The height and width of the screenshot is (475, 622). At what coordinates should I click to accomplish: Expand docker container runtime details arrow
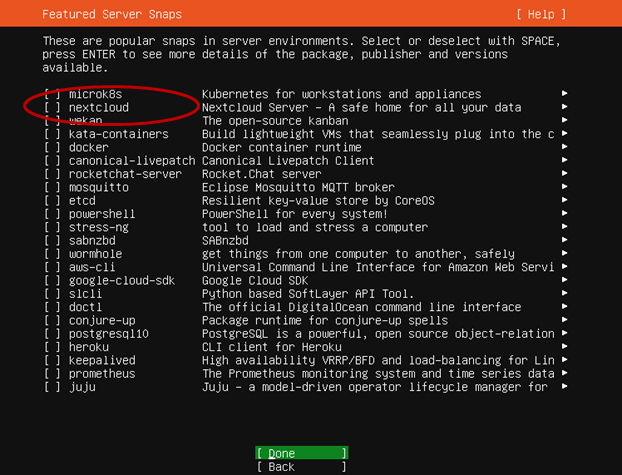point(564,146)
